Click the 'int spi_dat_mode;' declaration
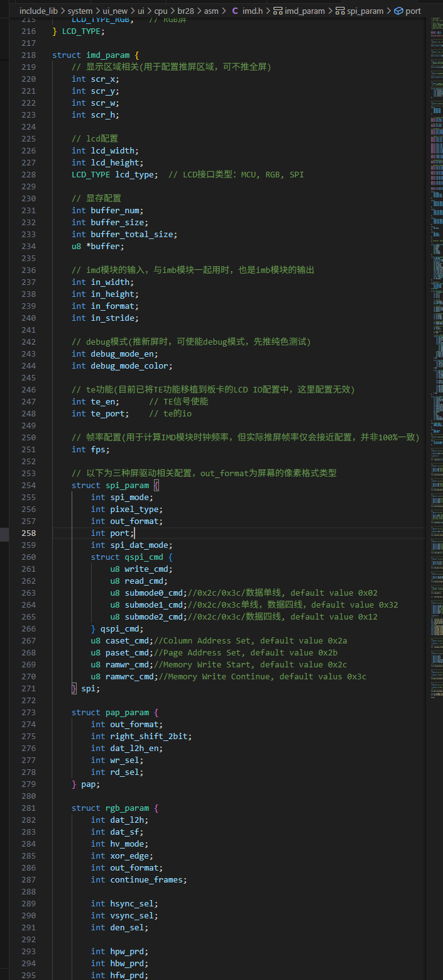The height and width of the screenshot is (980, 443). click(132, 545)
